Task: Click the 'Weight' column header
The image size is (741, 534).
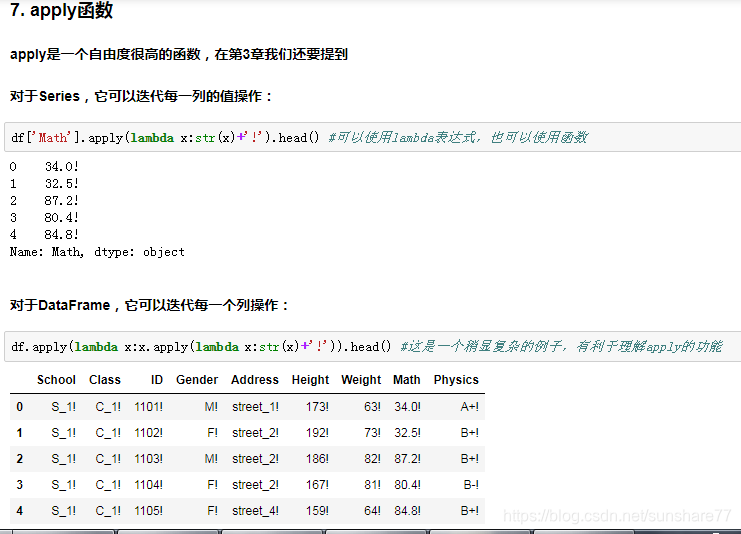Action: coord(361,380)
